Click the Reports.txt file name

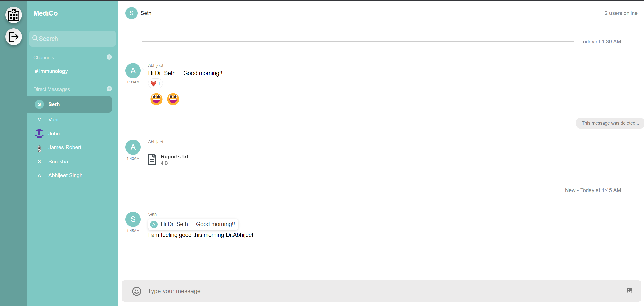(x=175, y=157)
